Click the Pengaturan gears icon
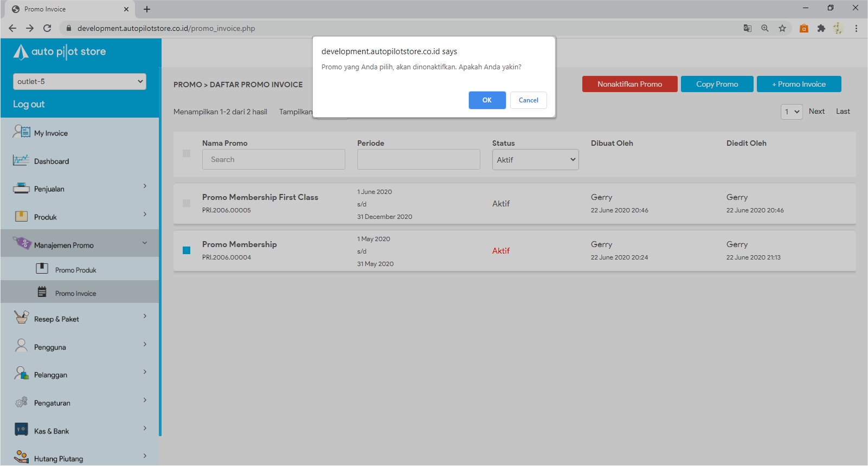Viewport: 868px width, 466px height. tap(21, 402)
